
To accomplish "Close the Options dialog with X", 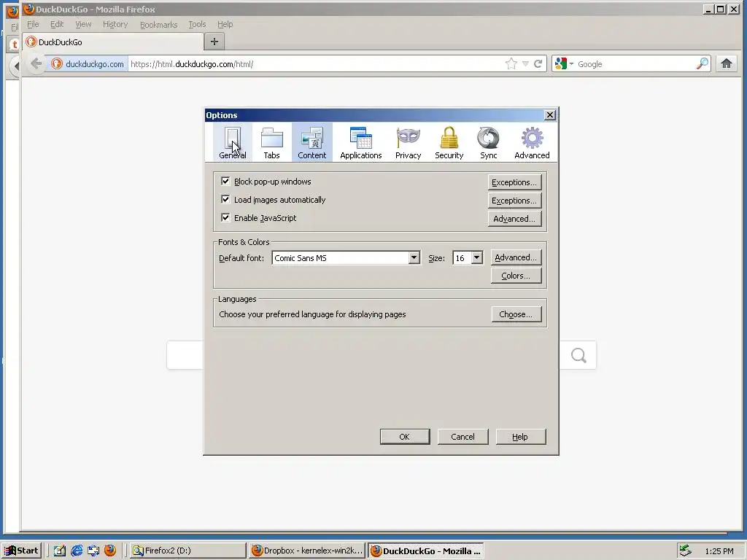I will coord(550,114).
